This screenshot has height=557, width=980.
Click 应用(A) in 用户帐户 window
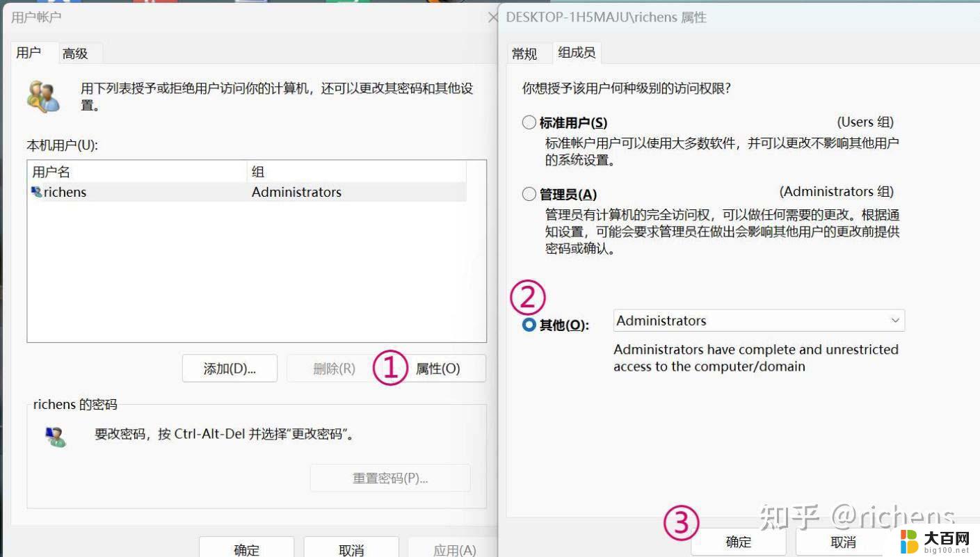click(454, 549)
